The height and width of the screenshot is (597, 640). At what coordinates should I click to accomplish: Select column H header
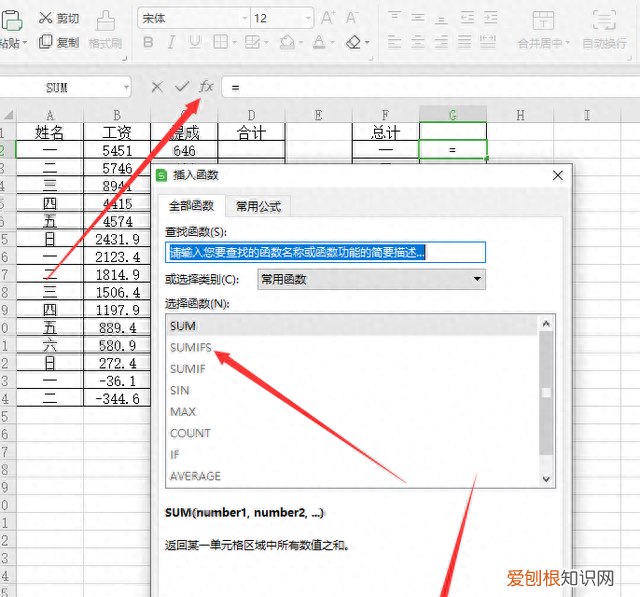[520, 115]
